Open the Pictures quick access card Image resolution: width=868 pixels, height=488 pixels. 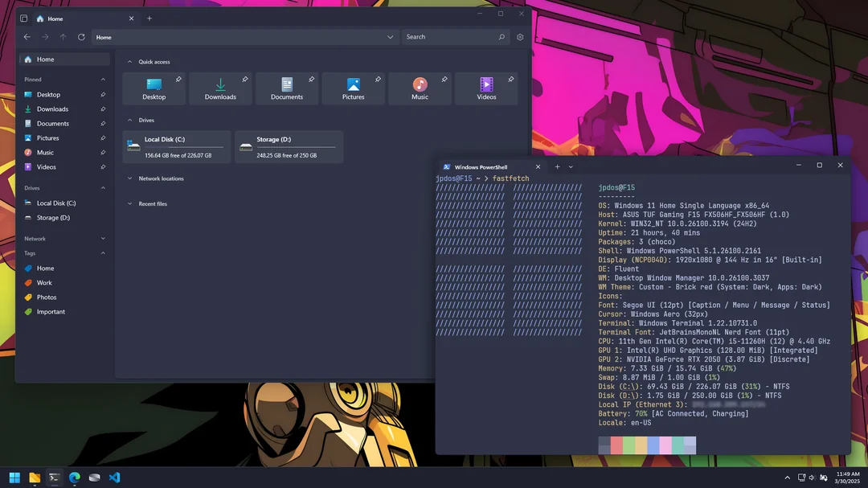pyautogui.click(x=353, y=88)
